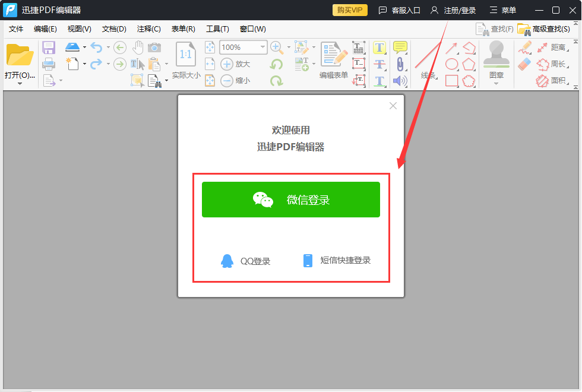This screenshot has height=392, width=582.
Task: Click the print icon in toolbar
Action: click(x=49, y=64)
